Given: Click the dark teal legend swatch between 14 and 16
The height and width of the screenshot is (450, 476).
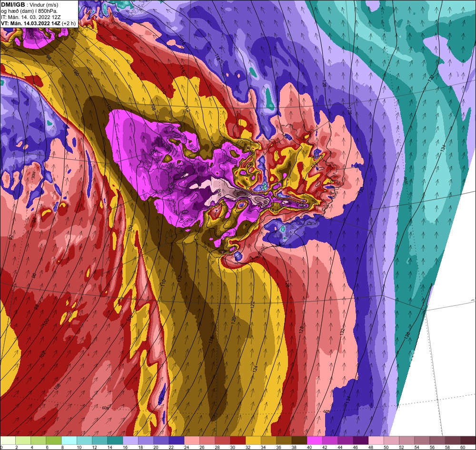Looking at the screenshot, I should point(115,440).
